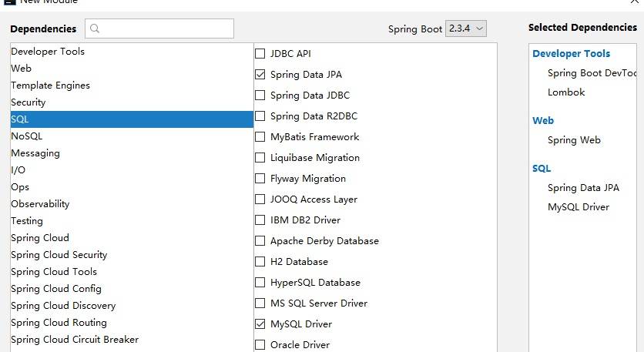Select Spring Web in selected list
This screenshot has height=352, width=644.
(574, 140)
